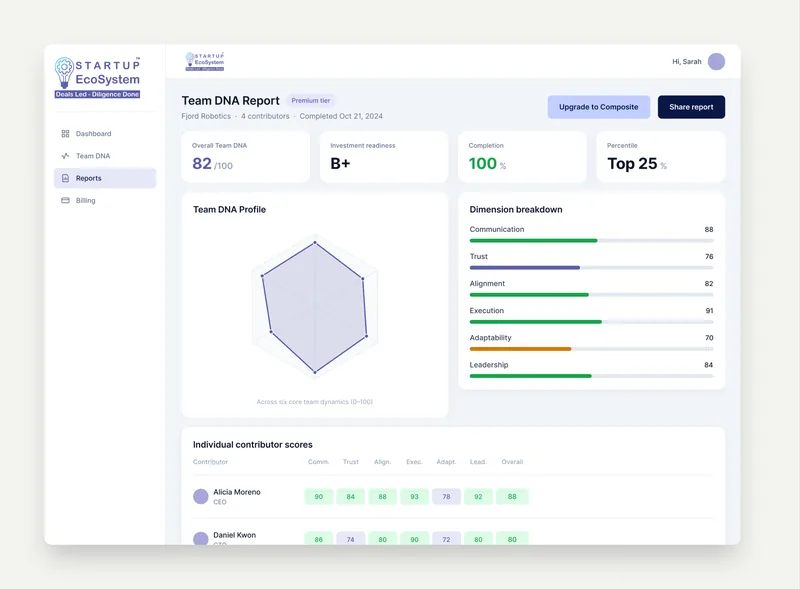Click Alicia Moreno's Trust score 84
The height and width of the screenshot is (589, 800).
tap(351, 497)
